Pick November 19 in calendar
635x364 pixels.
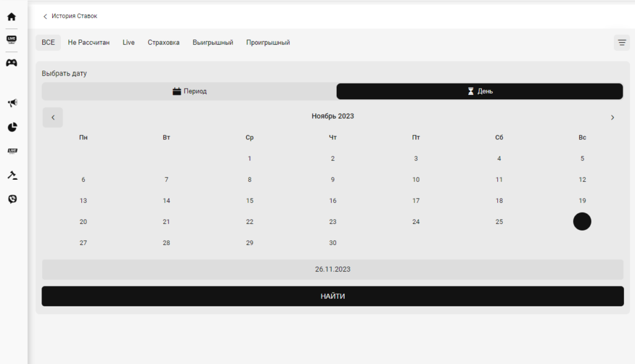point(582,200)
